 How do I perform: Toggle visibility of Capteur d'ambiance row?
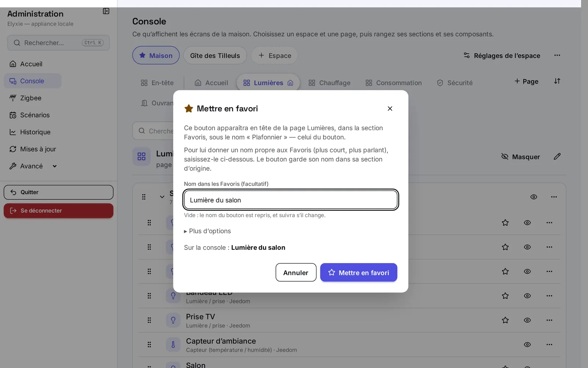click(x=527, y=344)
